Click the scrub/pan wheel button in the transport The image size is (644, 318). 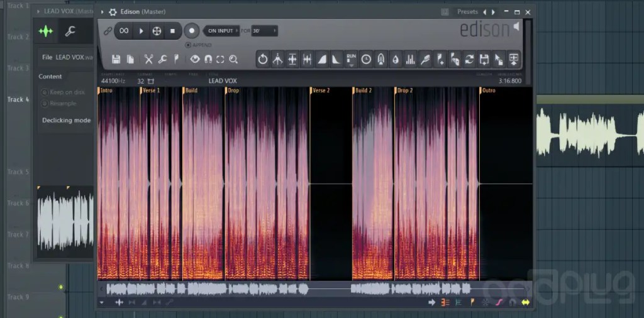157,31
